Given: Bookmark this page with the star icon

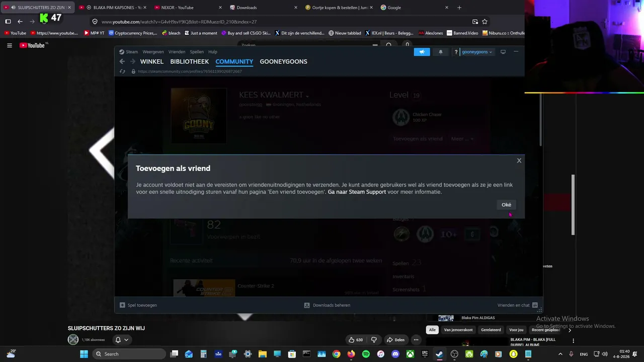Looking at the screenshot, I should pos(485,22).
